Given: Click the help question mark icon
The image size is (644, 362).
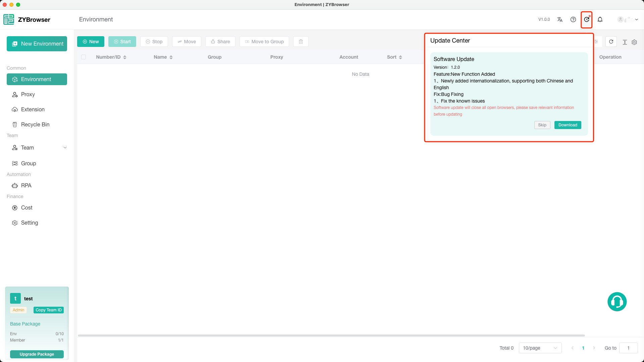Looking at the screenshot, I should [x=573, y=19].
